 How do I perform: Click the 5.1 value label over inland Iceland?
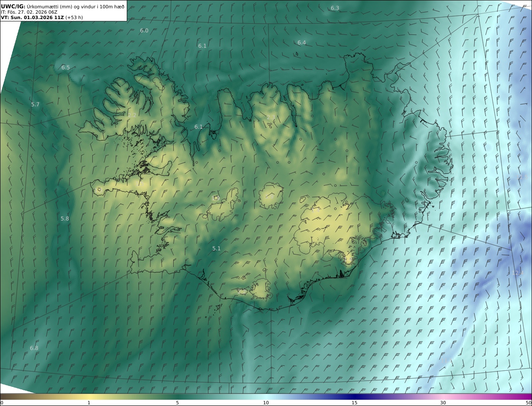click(x=217, y=249)
